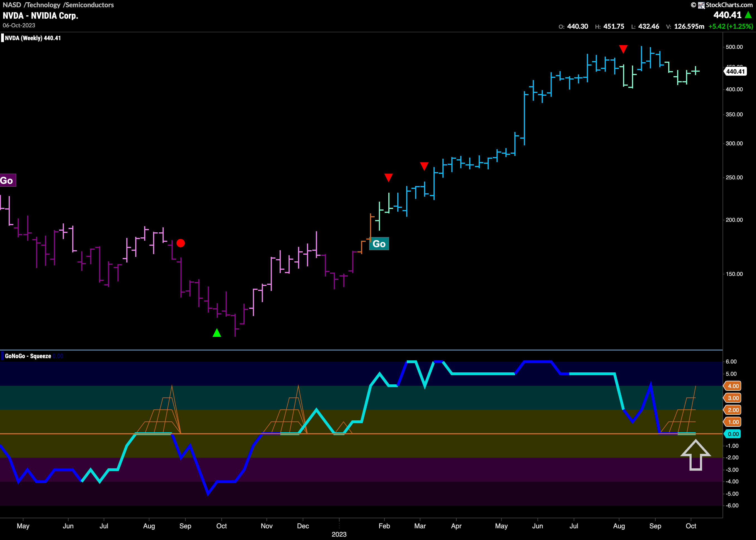Click the 06-Oct-2023 chart date

[x=19, y=25]
